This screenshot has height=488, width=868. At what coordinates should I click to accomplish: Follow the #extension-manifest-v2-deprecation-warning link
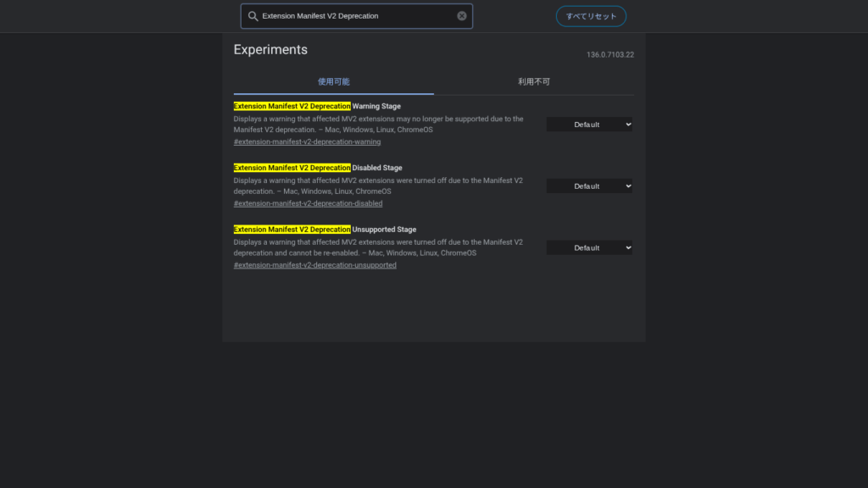click(x=307, y=142)
